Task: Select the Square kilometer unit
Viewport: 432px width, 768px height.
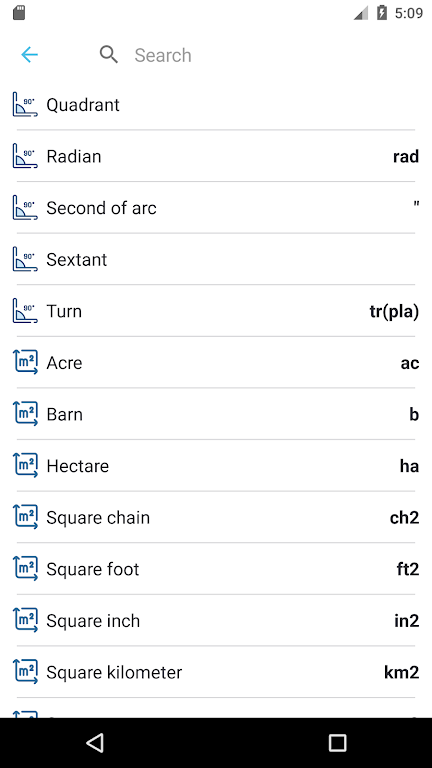Action: click(x=216, y=672)
